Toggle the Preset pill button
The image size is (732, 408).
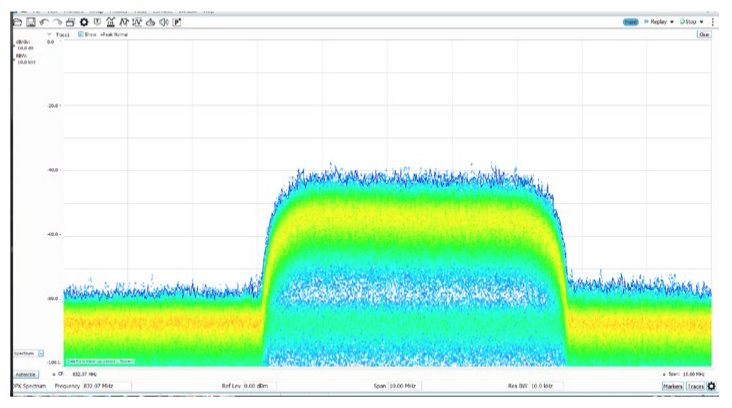630,22
